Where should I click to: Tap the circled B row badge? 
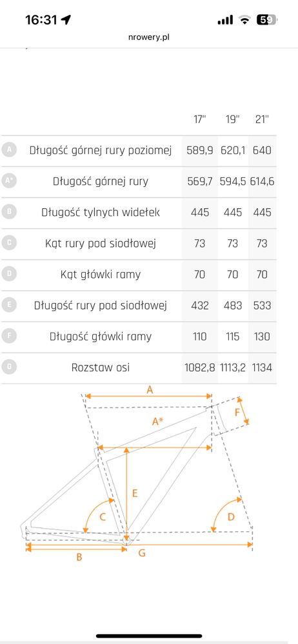point(8,212)
